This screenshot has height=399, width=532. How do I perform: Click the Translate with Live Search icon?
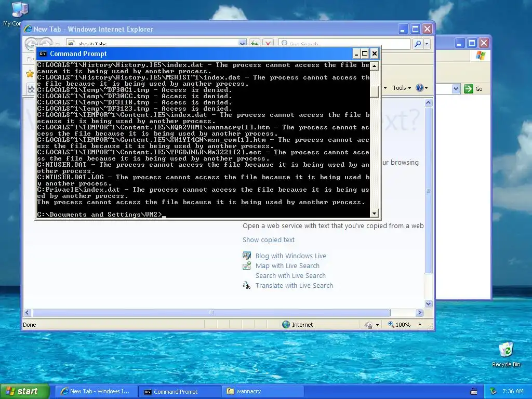(x=247, y=285)
